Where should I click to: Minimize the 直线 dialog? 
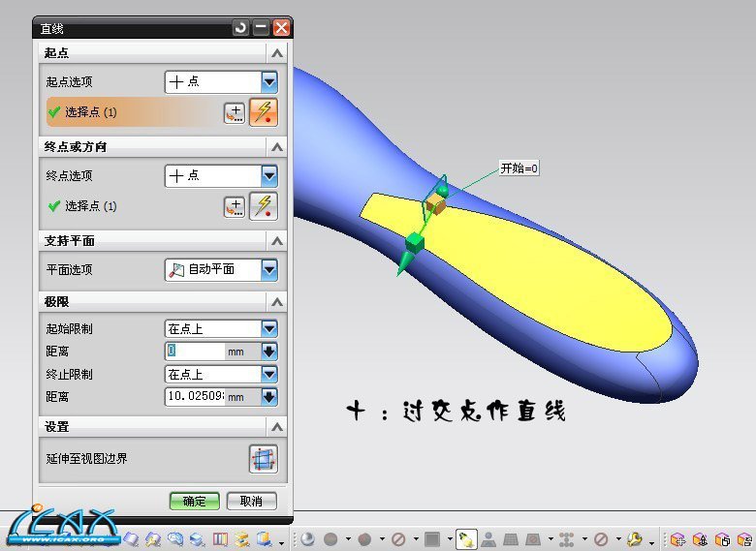point(261,27)
